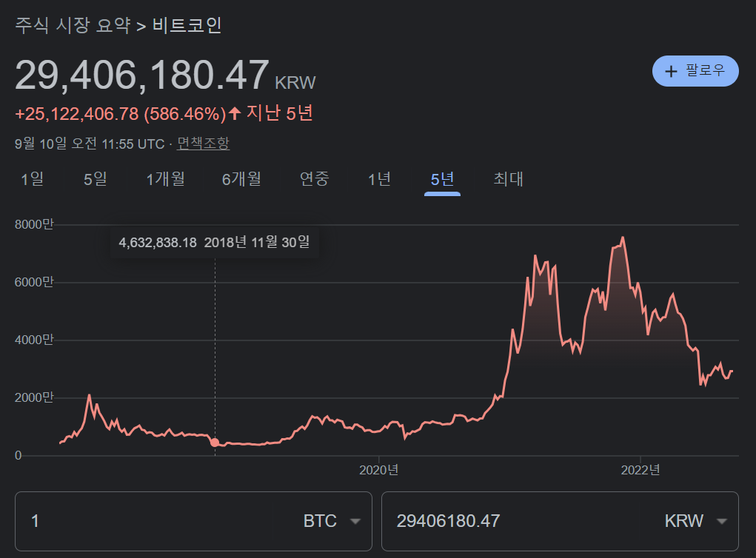Click the 비트코인 breadcrumb title
Screen dimensions: 756x558
point(187,25)
